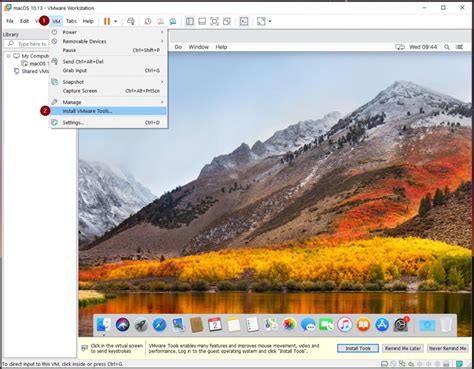Image resolution: width=474 pixels, height=369 pixels.
Task: Open Contacts book icon in Dock
Action: point(196,324)
